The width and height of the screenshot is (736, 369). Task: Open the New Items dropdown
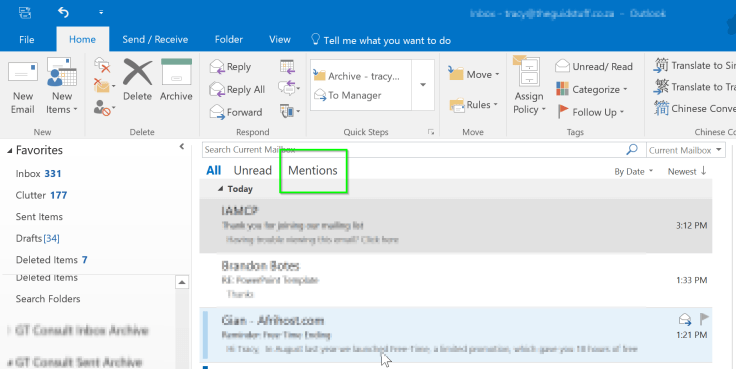click(x=62, y=87)
